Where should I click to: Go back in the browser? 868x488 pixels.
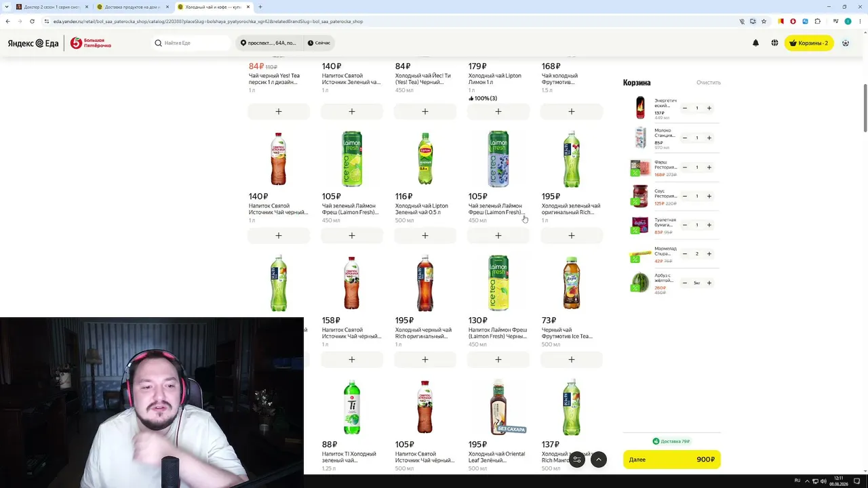(7, 21)
